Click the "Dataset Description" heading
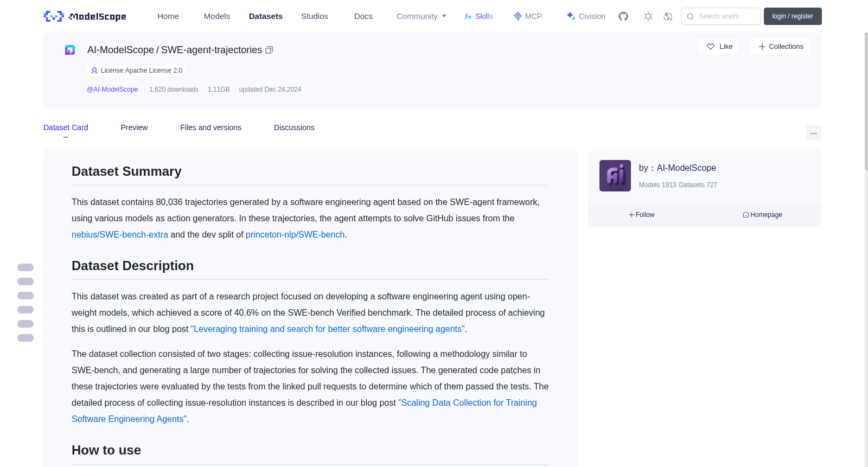Image resolution: width=868 pixels, height=467 pixels. [132, 266]
